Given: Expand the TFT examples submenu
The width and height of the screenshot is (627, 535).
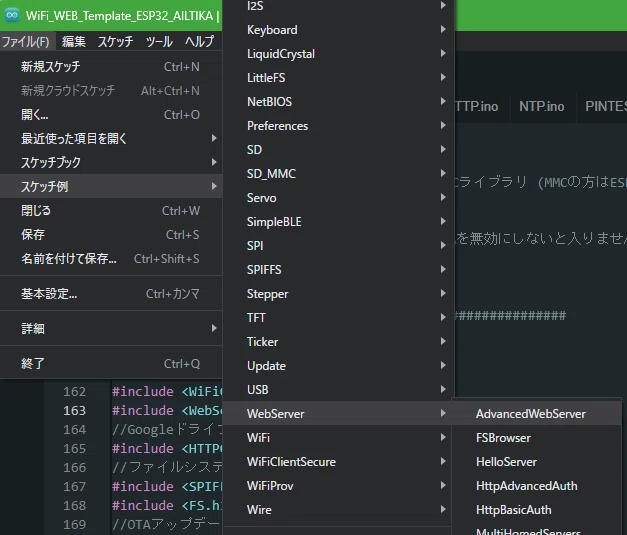Looking at the screenshot, I should (x=338, y=317).
